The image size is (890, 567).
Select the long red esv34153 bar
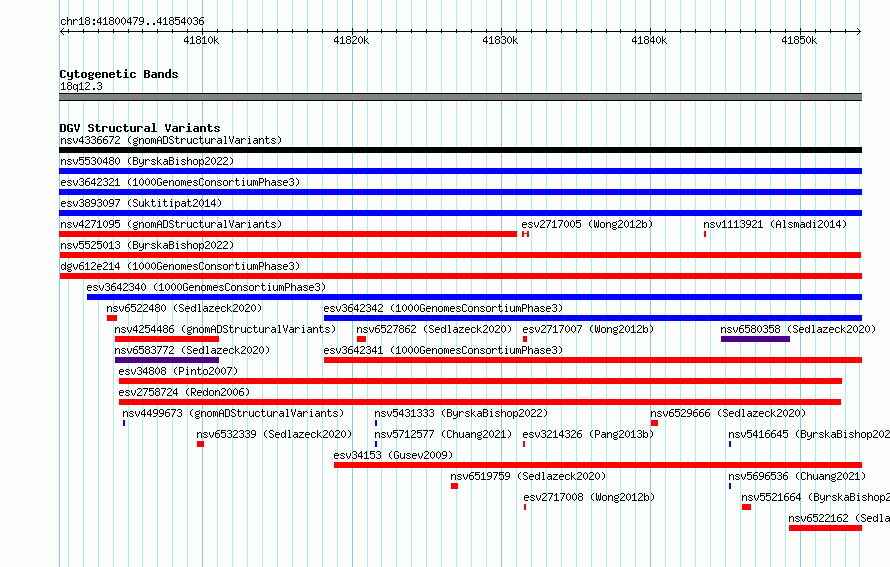click(598, 465)
